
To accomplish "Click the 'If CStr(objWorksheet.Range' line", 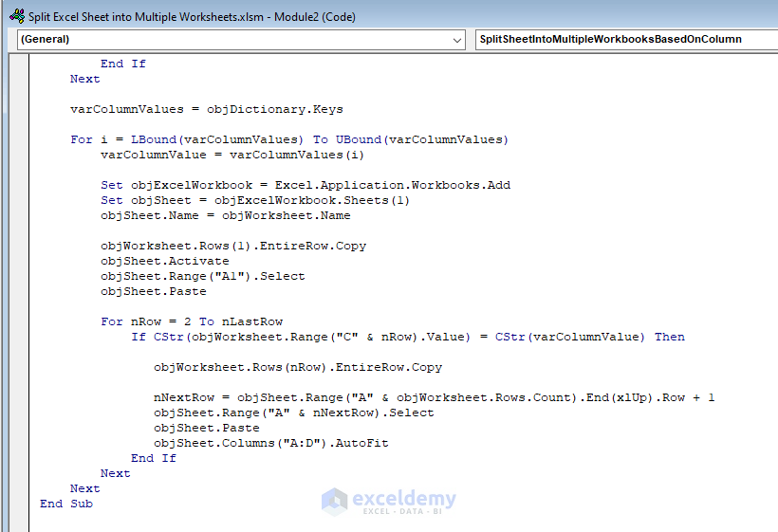I will (407, 338).
